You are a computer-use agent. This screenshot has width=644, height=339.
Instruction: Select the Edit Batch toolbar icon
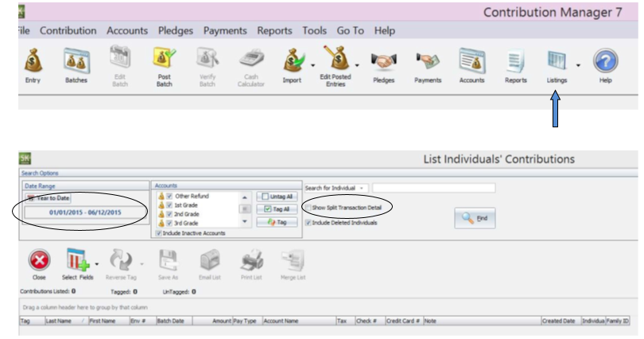(120, 57)
